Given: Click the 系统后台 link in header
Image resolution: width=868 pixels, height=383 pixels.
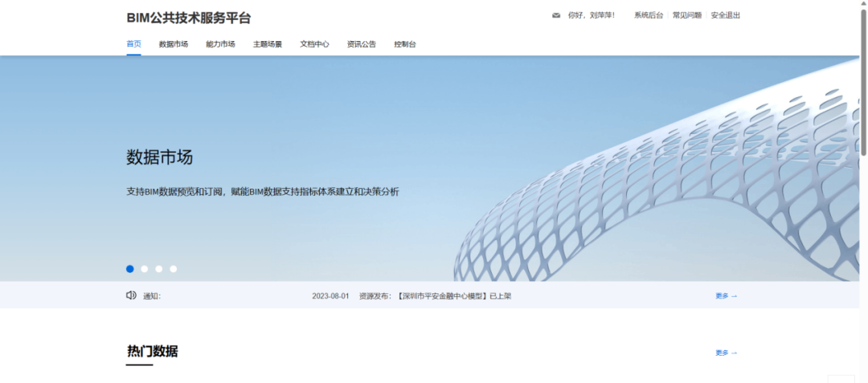Looking at the screenshot, I should [649, 15].
